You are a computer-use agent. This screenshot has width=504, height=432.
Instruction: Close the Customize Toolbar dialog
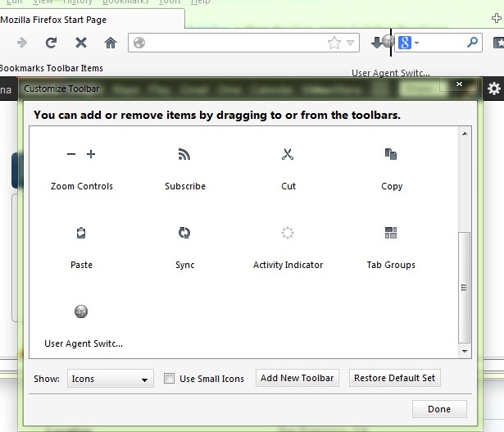(x=459, y=84)
